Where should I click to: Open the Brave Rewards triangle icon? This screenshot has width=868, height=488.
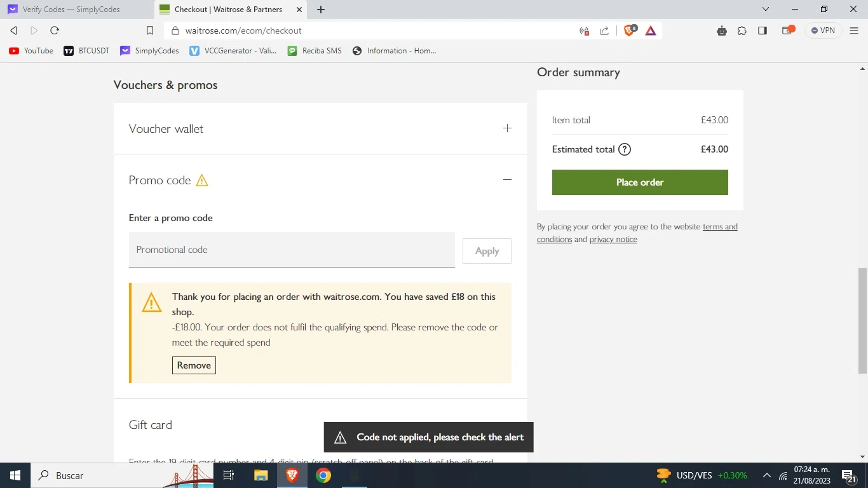click(651, 30)
